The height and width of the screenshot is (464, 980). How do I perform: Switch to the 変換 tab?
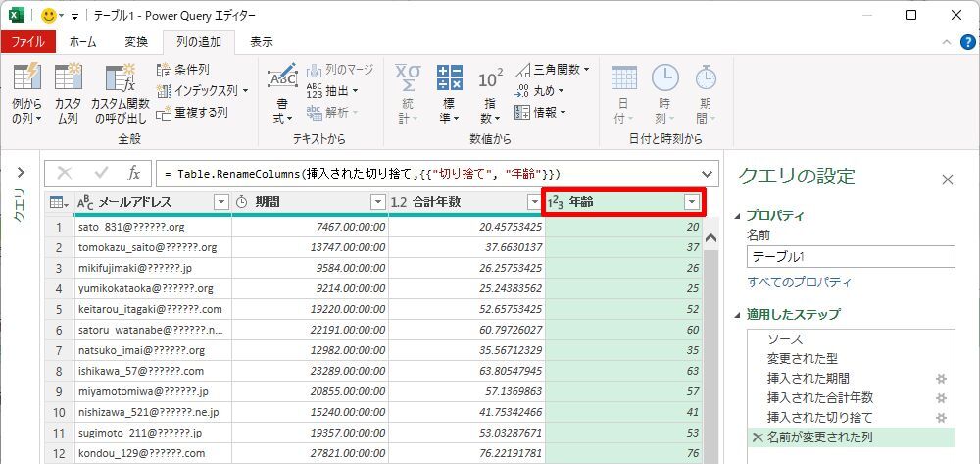tap(136, 42)
